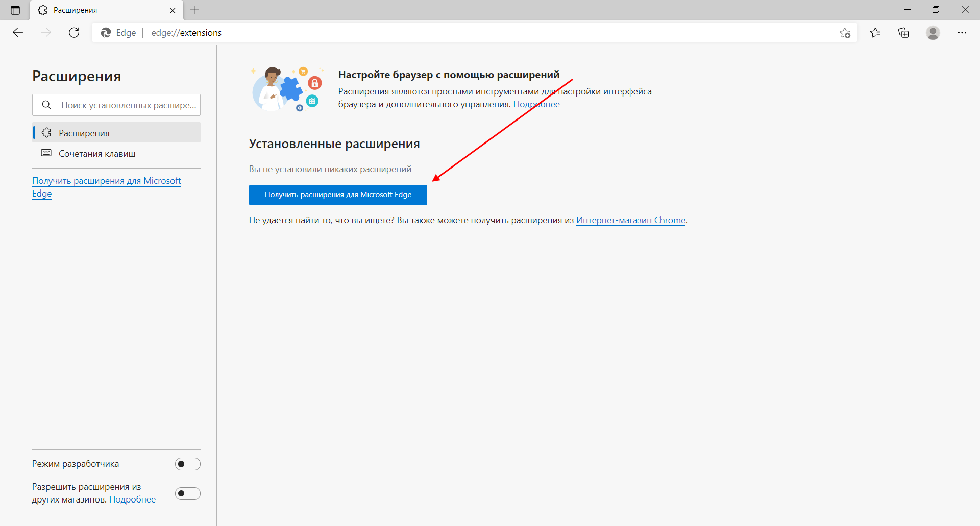Viewport: 980px width, 526px height.
Task: Open the Favorites list icon
Action: click(875, 33)
